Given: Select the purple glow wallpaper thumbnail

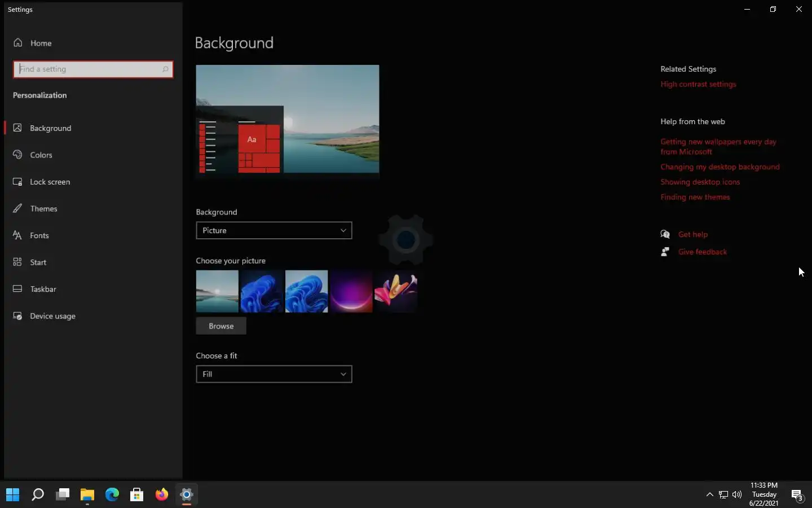Looking at the screenshot, I should 351,291.
